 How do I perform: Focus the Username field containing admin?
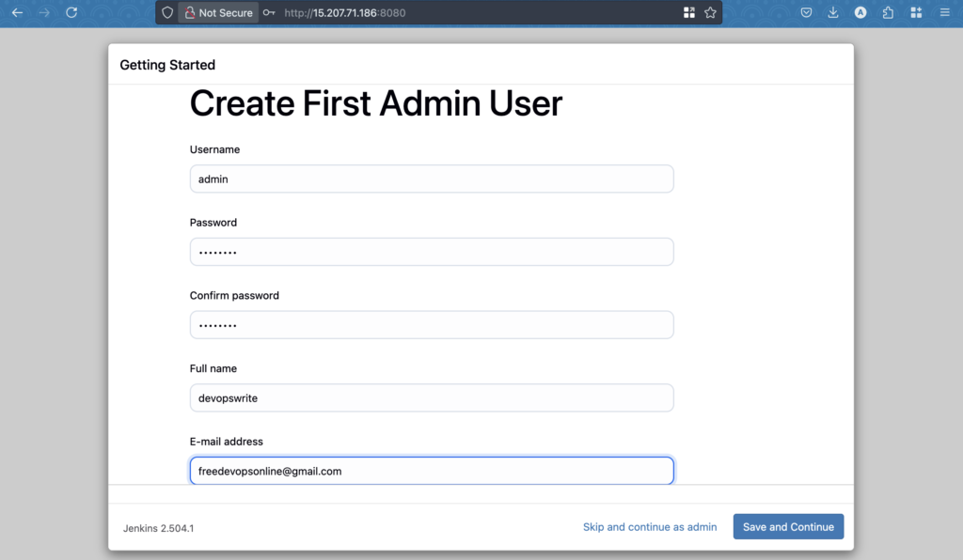(x=432, y=179)
